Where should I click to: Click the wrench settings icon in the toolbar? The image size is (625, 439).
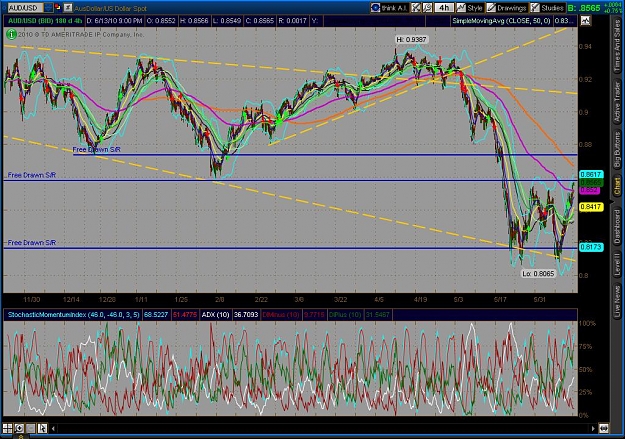tap(427, 8)
